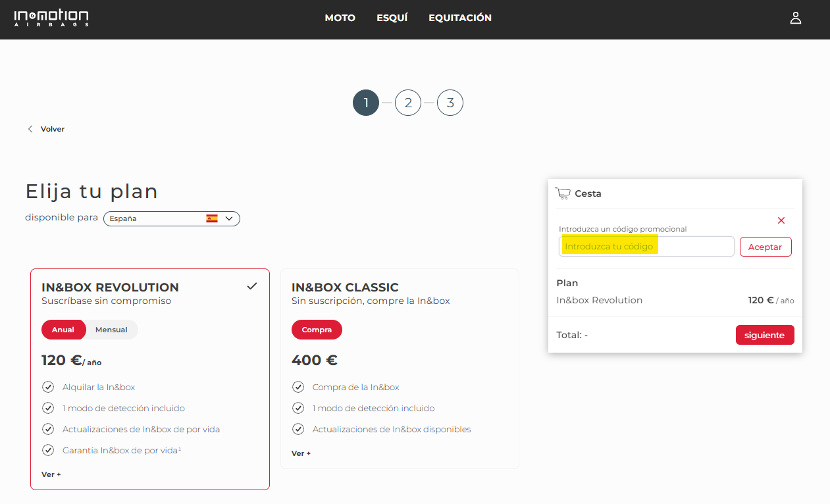Click the In&motion Airbags logo
The height and width of the screenshot is (504, 830).
point(51,18)
